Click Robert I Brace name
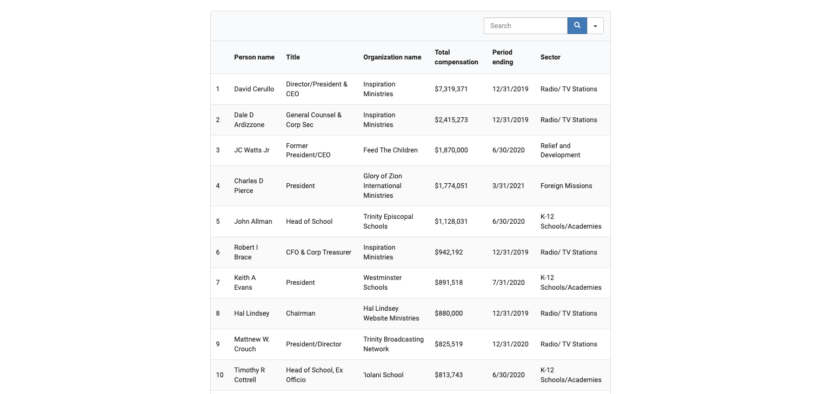 pyautogui.click(x=246, y=252)
